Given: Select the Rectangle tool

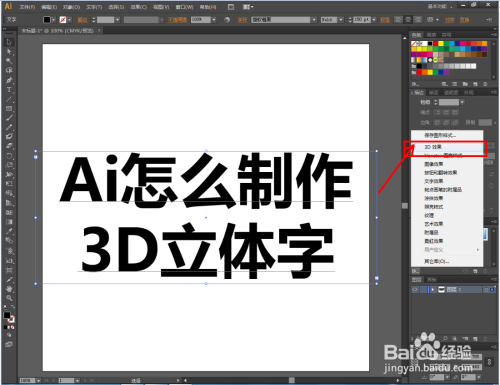Looking at the screenshot, I should point(9,108).
